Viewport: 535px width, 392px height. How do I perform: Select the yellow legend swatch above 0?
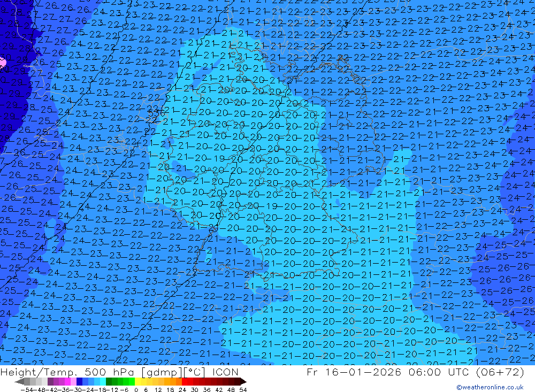138,382
